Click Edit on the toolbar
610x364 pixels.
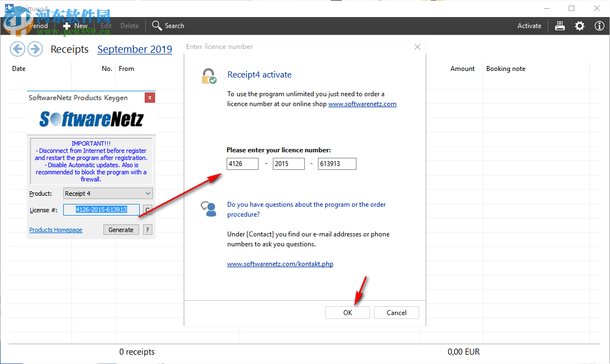tap(106, 25)
